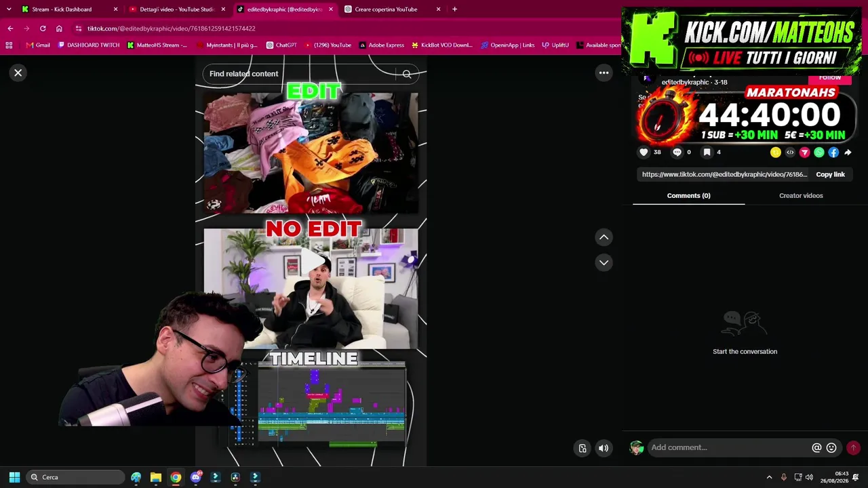
Task: Switch to the Comments (0) tab
Action: click(688, 196)
